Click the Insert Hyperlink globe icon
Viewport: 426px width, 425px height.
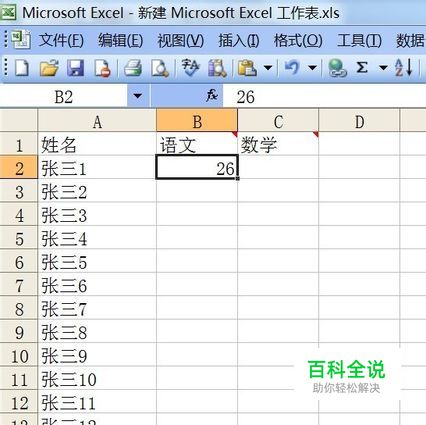click(x=337, y=68)
